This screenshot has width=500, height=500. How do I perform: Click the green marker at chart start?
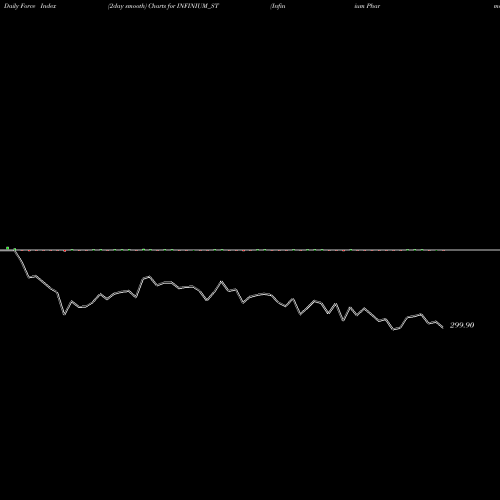pos(8,248)
